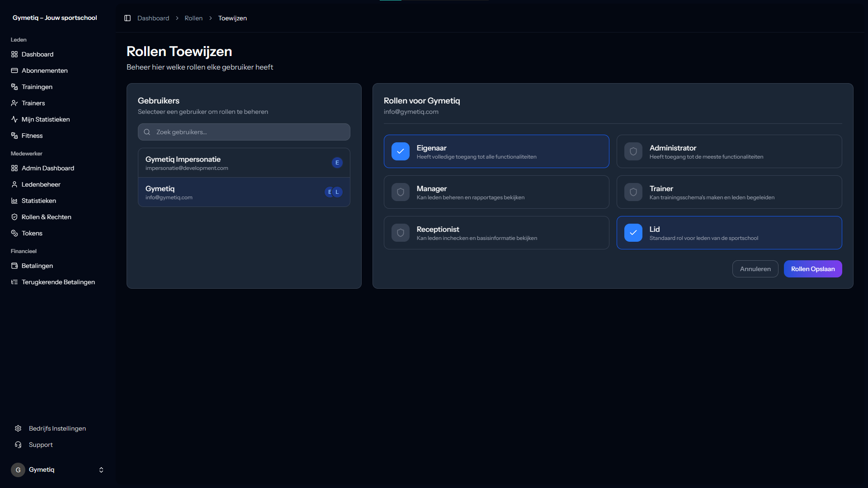This screenshot has height=488, width=868.
Task: Open Abonnementen menu item
Action: pyautogui.click(x=58, y=70)
